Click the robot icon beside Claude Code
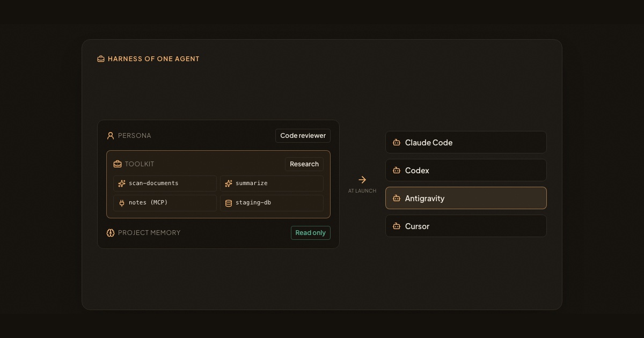 [x=397, y=143]
